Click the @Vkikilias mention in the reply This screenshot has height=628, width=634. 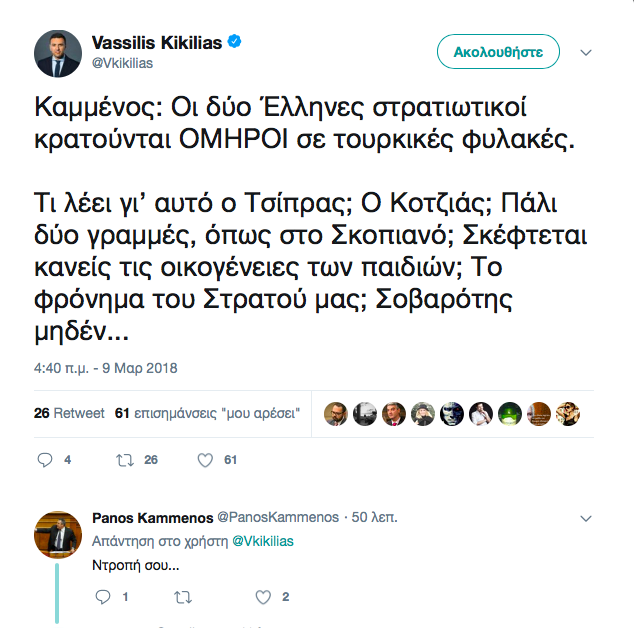point(263,540)
